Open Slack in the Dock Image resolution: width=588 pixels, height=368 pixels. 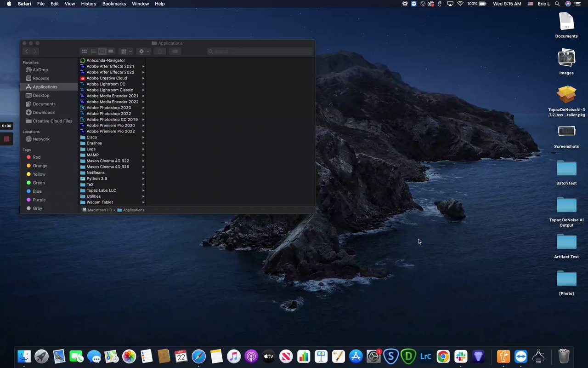click(x=461, y=356)
